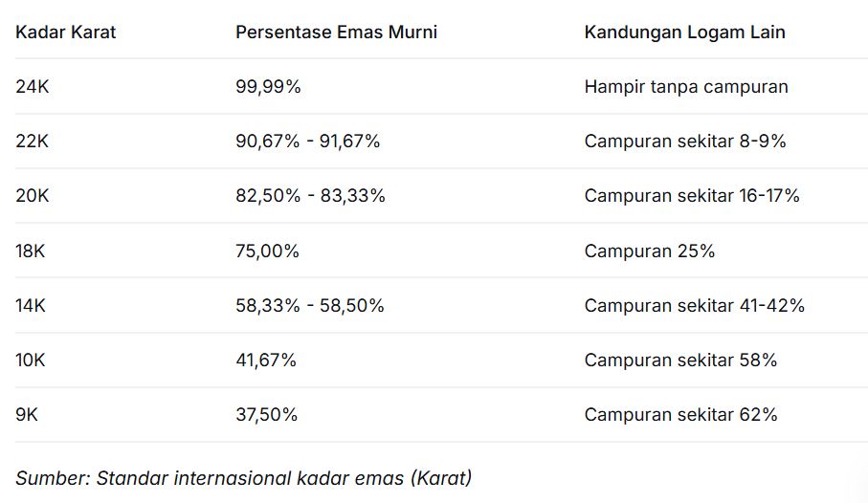Screen dimensions: 868x503
Task: Click the 10K karat cell
Action: coord(31,361)
